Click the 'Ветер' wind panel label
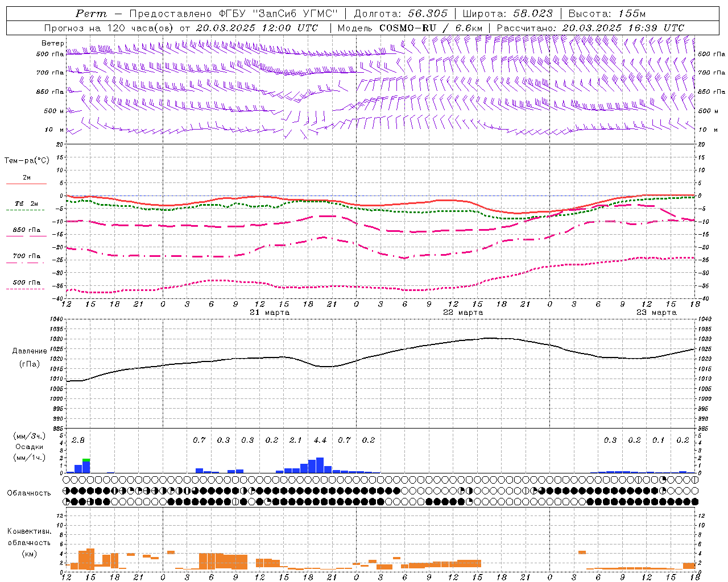 pos(52,43)
